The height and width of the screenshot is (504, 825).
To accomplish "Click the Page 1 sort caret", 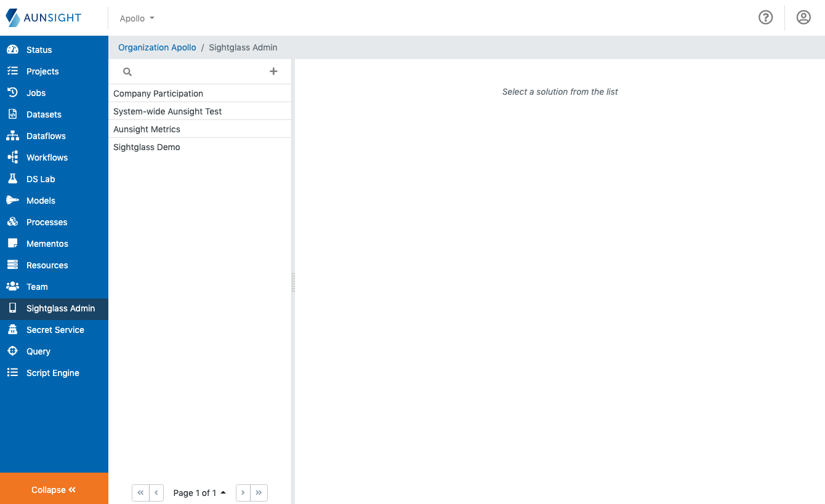I will pyautogui.click(x=223, y=492).
